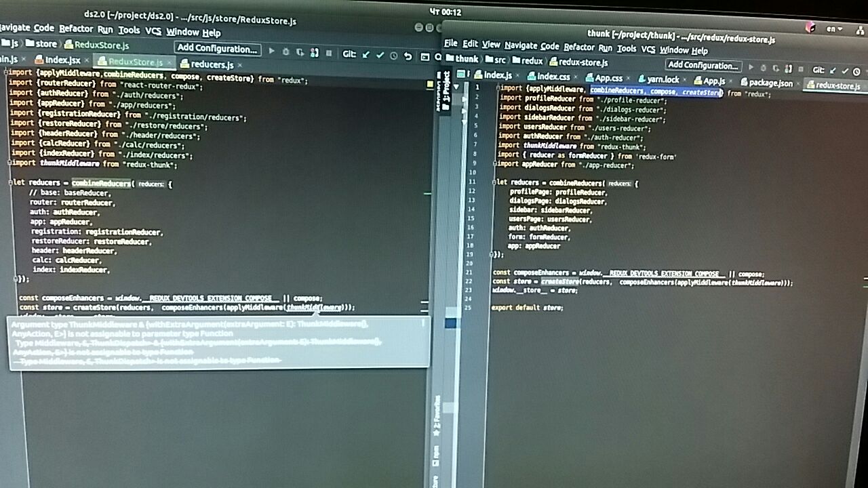
Task: Open Tools menu in thunk window
Action: (627, 49)
